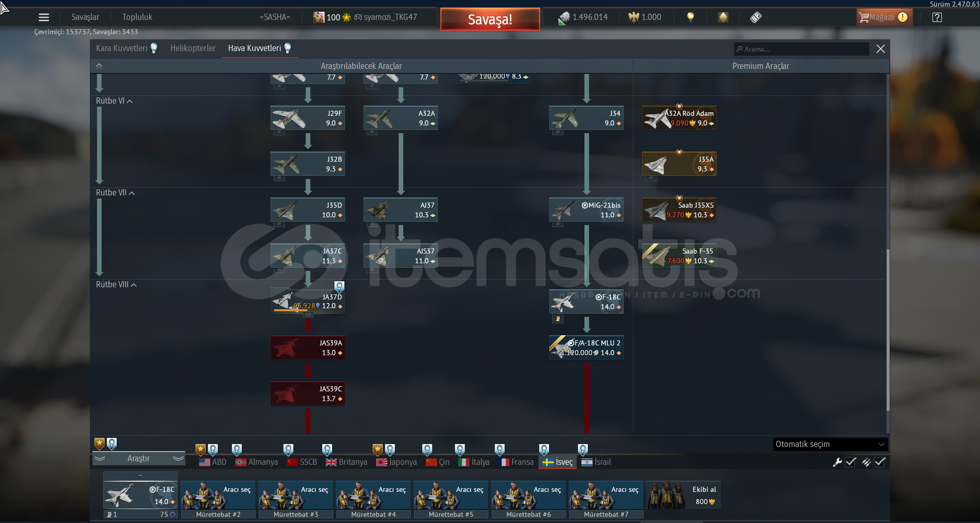Click the ammunition refill icon
The width and height of the screenshot is (980, 523).
866,462
